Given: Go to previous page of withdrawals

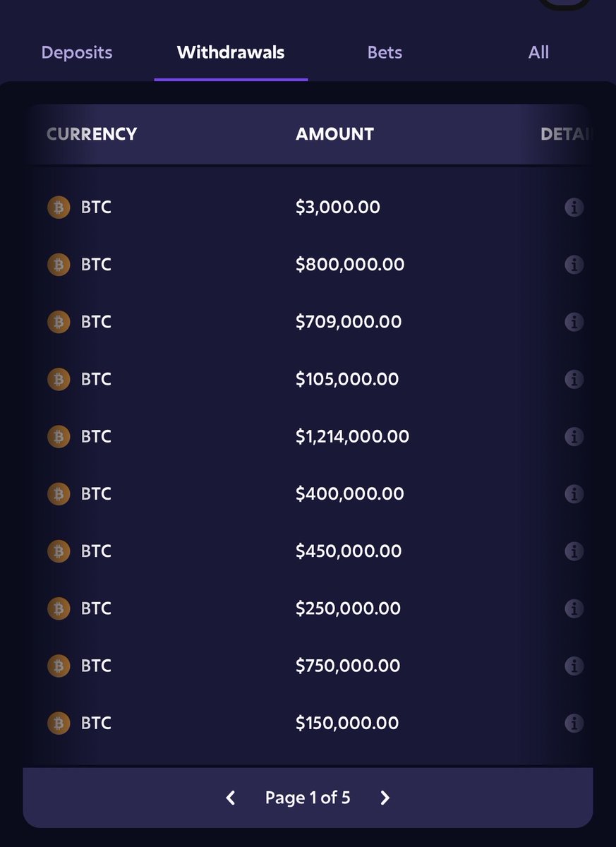Looking at the screenshot, I should pos(230,798).
